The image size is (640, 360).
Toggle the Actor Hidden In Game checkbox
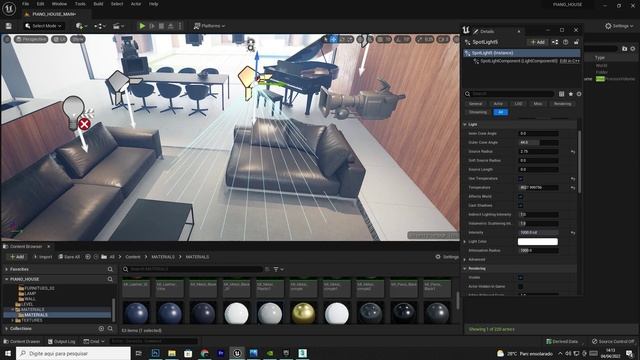pyautogui.click(x=520, y=287)
